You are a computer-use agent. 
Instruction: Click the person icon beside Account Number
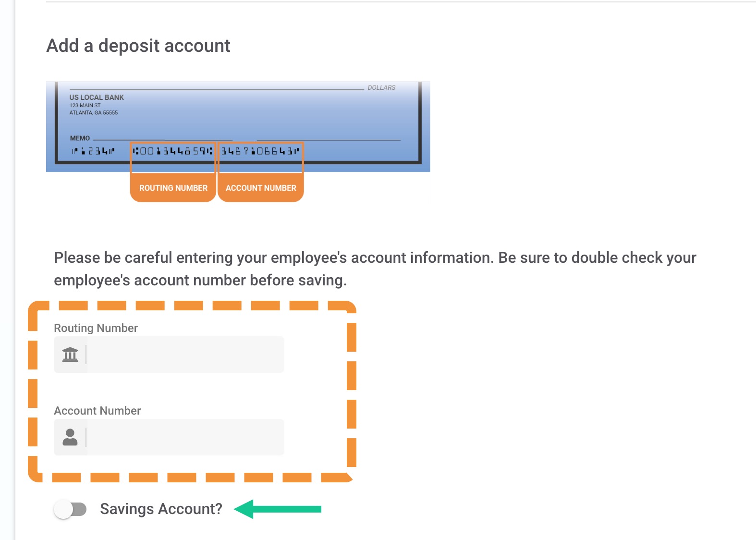point(70,437)
